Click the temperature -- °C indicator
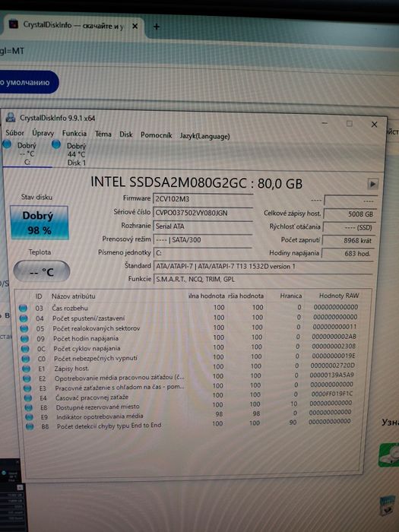The width and height of the screenshot is (399, 532). click(x=42, y=271)
